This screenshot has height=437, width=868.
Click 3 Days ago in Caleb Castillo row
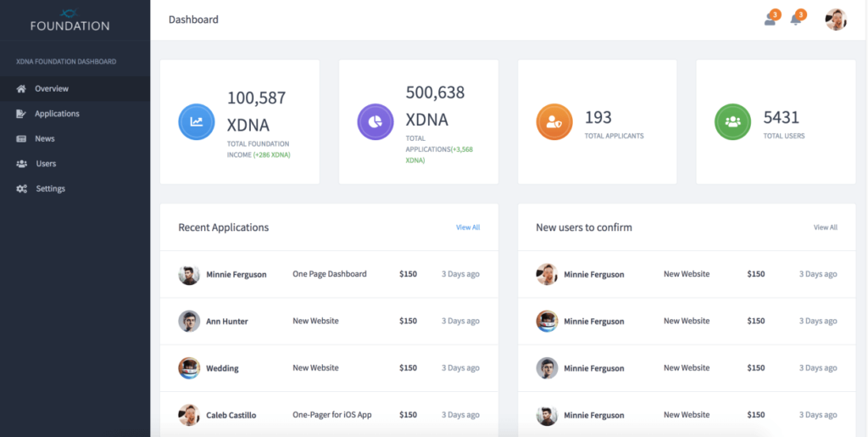460,415
